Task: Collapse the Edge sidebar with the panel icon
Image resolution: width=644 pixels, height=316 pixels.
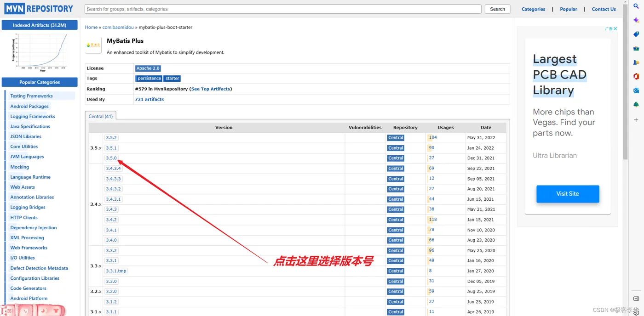Action: click(x=636, y=299)
